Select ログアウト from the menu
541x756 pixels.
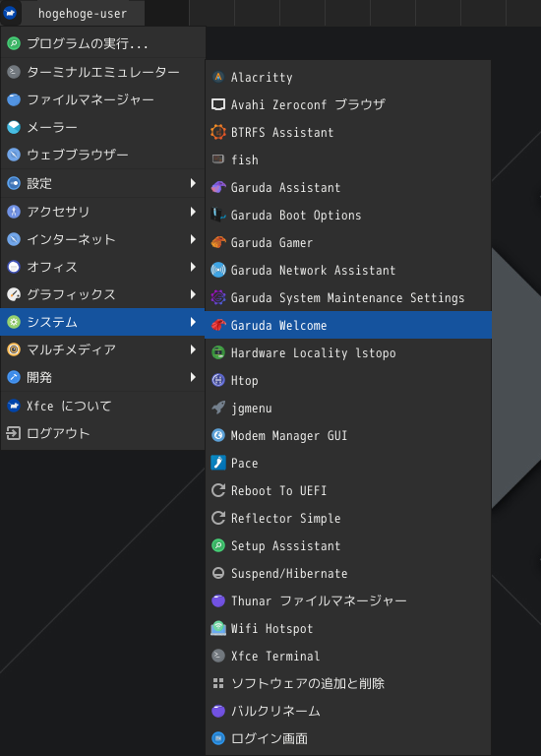click(102, 433)
